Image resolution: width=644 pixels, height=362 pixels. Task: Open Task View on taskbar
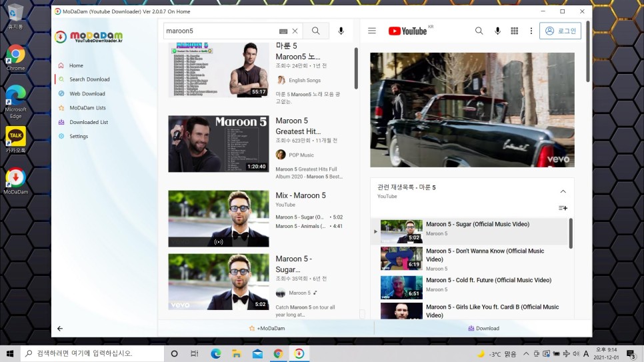point(195,353)
